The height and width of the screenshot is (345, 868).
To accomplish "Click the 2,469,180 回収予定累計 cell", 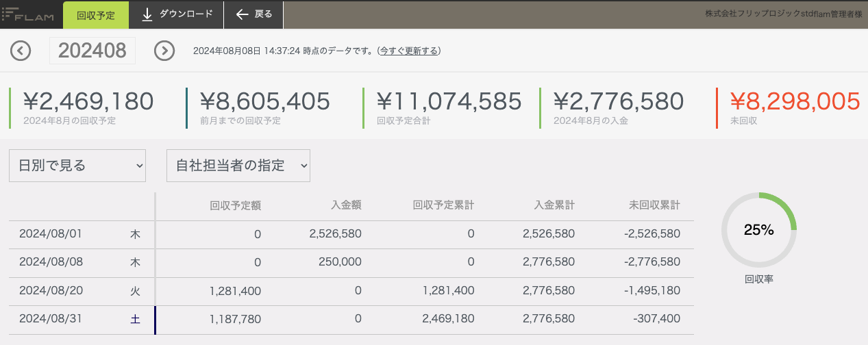I will [x=448, y=320].
